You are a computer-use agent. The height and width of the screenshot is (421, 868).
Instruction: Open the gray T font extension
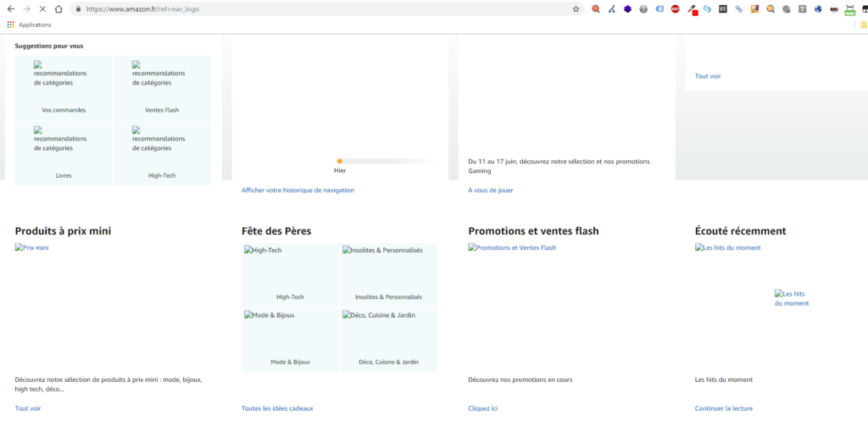point(802,8)
